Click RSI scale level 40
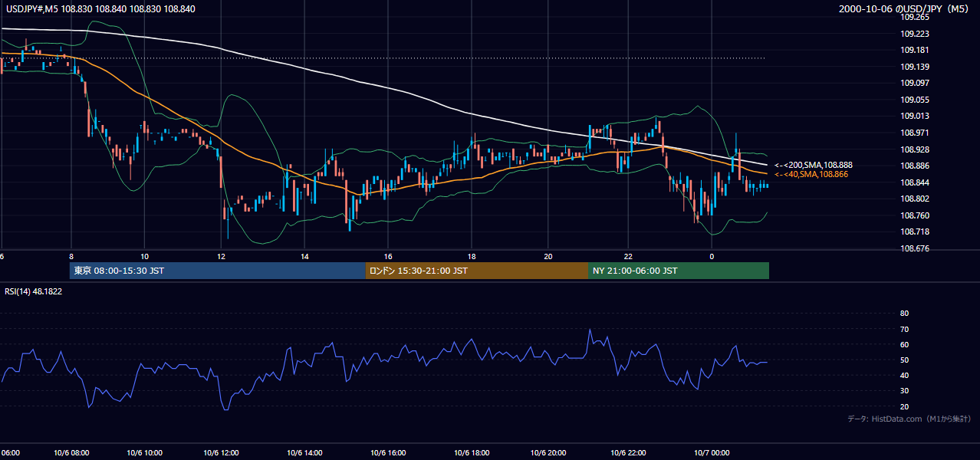This screenshot has height=460, width=980. (x=904, y=375)
